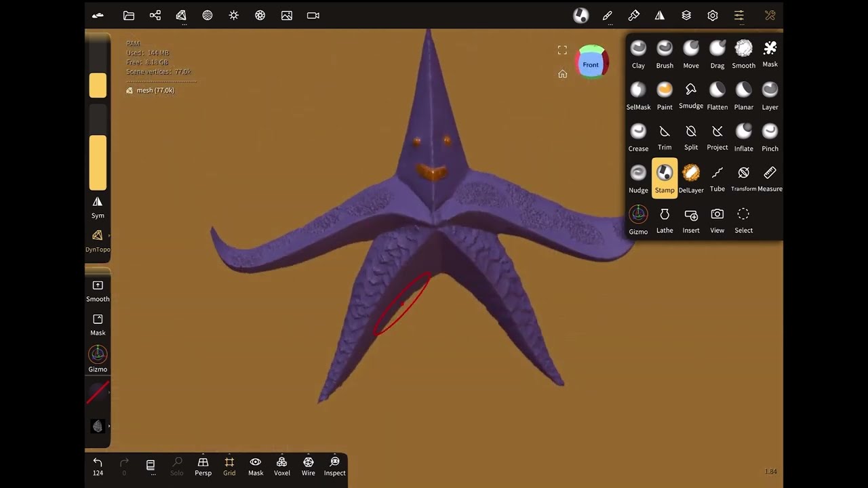Select the Measure tool
Screen dimensions: 868x488
[x=770, y=179]
